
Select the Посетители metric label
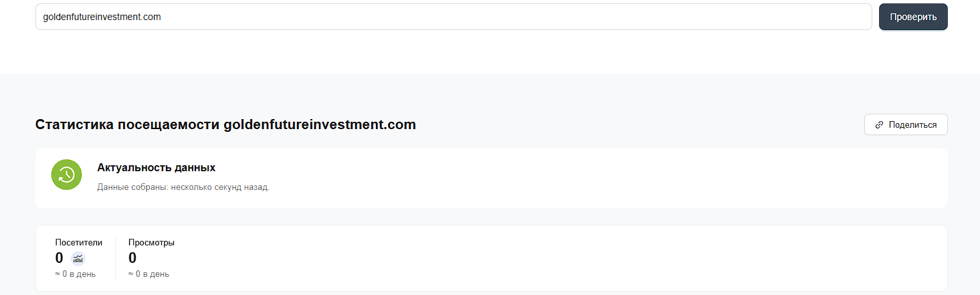[x=79, y=243]
